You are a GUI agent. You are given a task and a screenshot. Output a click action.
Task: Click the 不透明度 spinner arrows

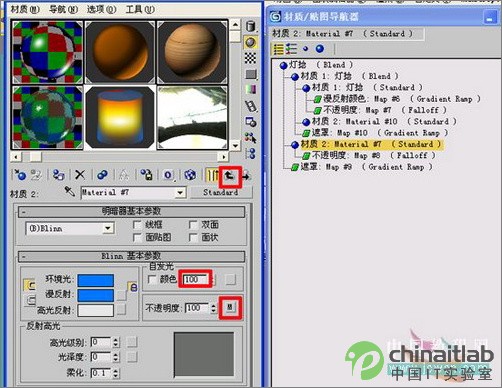pos(213,308)
